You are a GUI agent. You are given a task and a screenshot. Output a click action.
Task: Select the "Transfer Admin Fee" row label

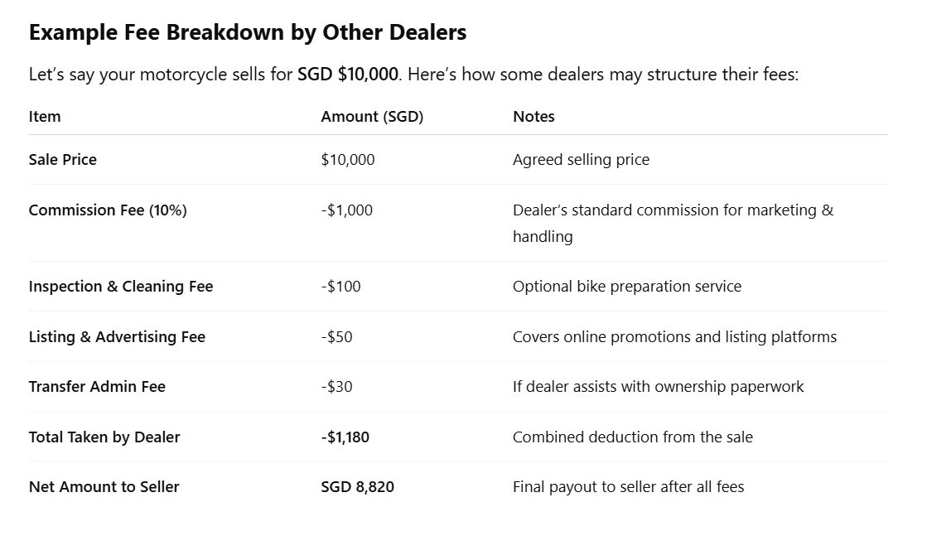coord(97,387)
